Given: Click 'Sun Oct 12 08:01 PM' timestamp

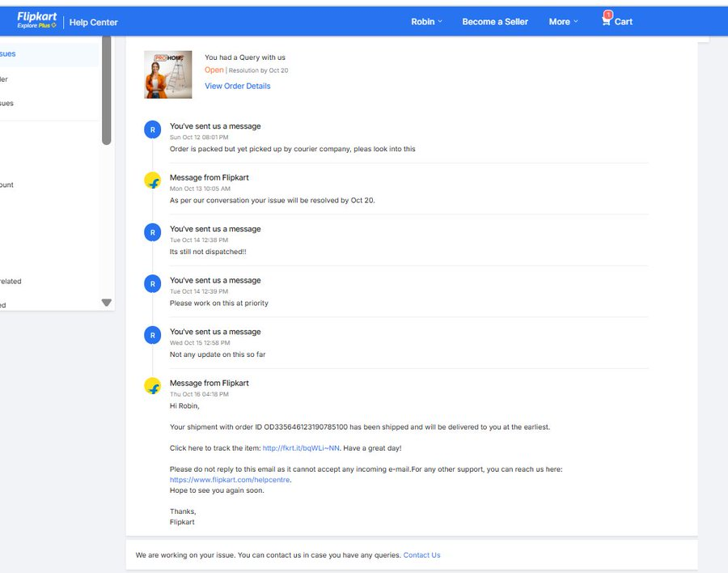Looking at the screenshot, I should tap(199, 137).
